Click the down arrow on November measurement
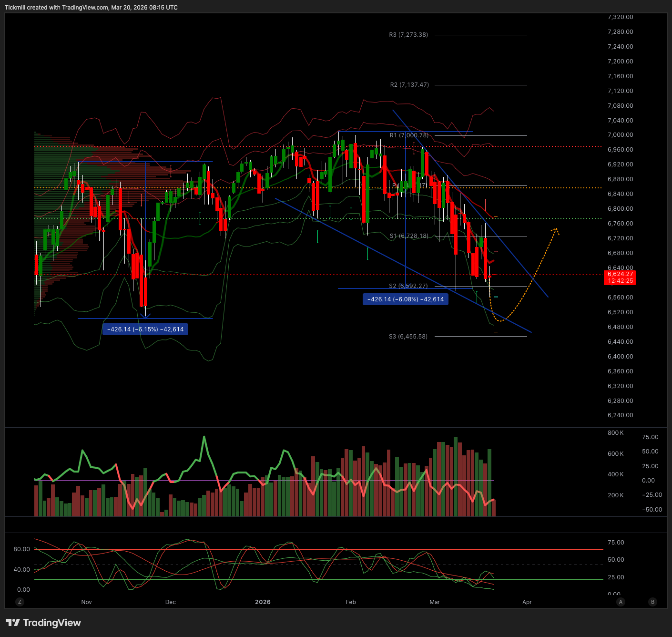This screenshot has width=672, height=637. point(145,315)
